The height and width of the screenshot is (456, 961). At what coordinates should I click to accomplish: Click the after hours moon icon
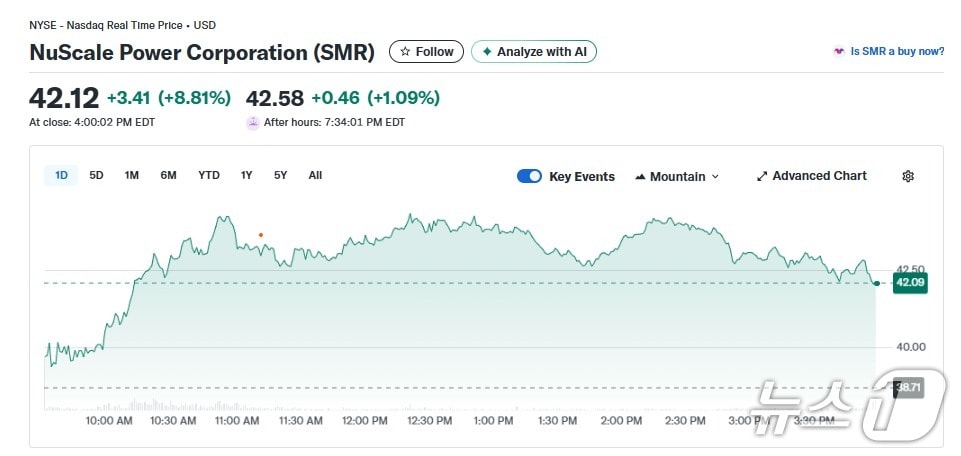point(253,123)
